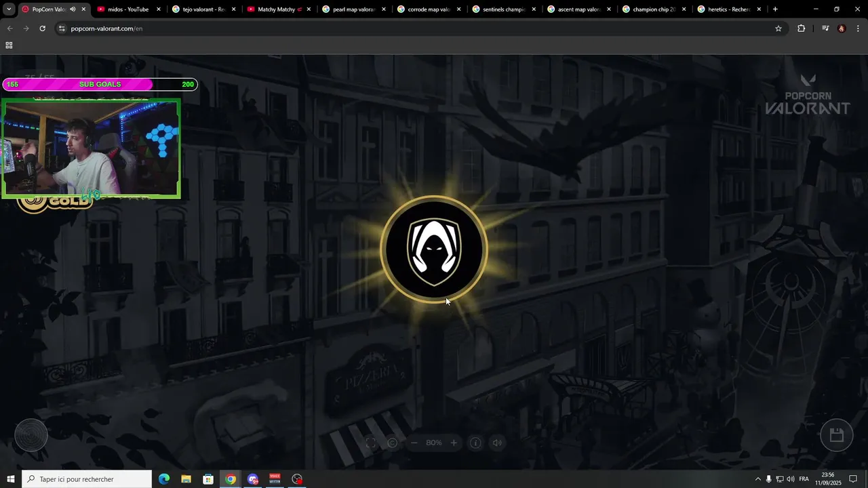Click the 80% zoom value
868x488 pixels.
(434, 443)
